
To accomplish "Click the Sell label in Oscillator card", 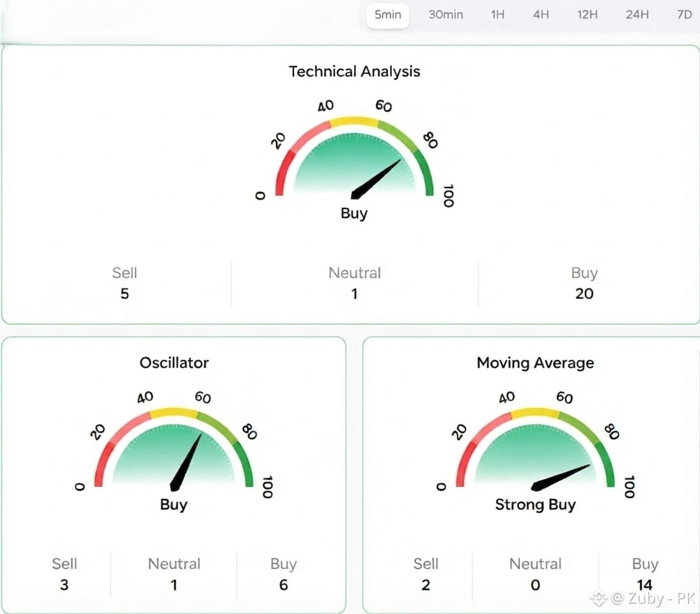I will pos(65,563).
